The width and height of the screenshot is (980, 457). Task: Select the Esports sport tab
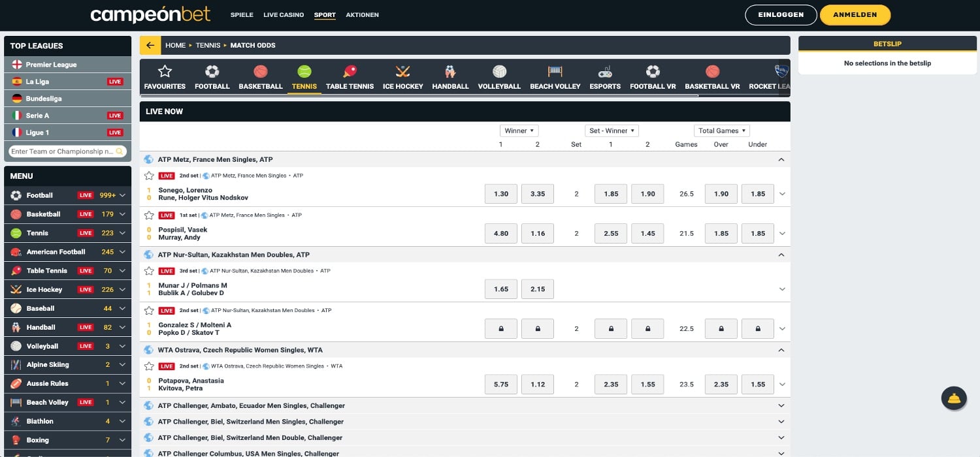point(605,77)
